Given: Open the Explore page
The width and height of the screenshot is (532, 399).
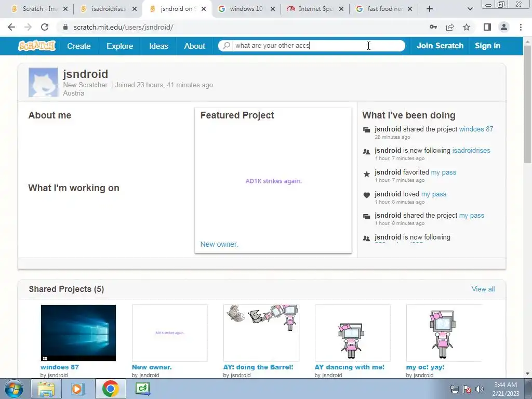Looking at the screenshot, I should click(120, 46).
